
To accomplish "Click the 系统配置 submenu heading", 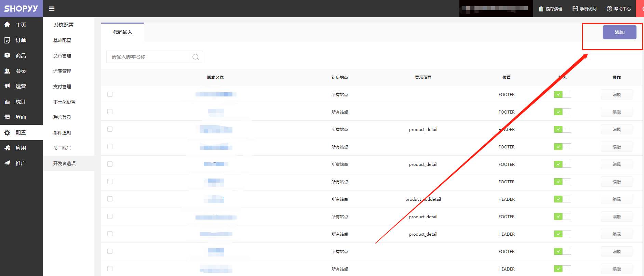I will 64,25.
